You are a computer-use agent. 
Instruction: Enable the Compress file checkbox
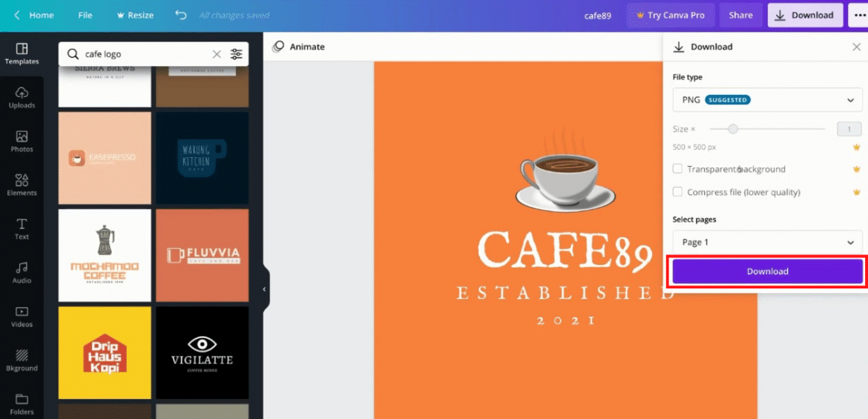point(677,192)
